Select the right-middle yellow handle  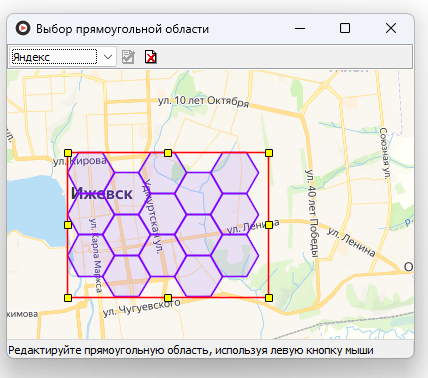[x=269, y=225]
